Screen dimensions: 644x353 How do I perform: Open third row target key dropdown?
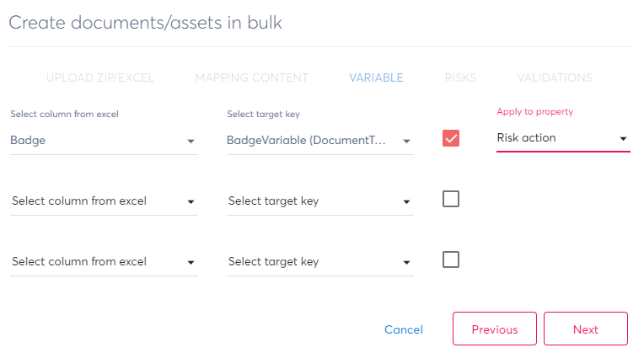319,262
